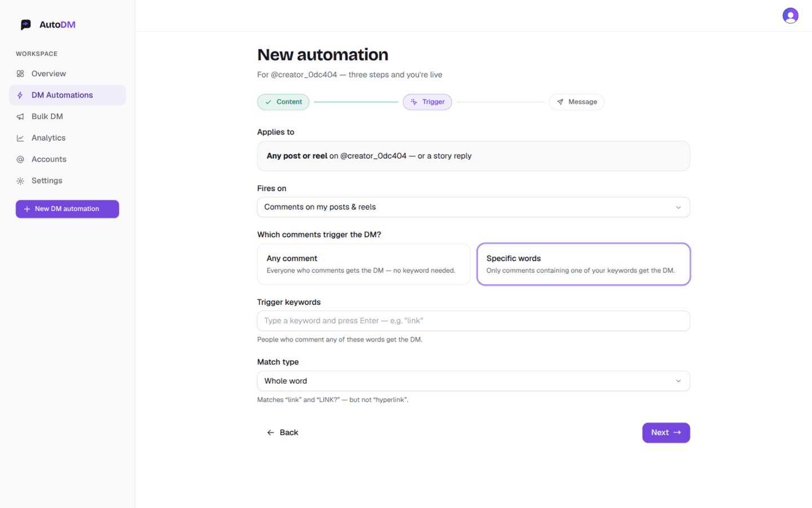Screen dimensions: 812x508
Task: Open the Settings sidebar item
Action: pyautogui.click(x=67, y=181)
